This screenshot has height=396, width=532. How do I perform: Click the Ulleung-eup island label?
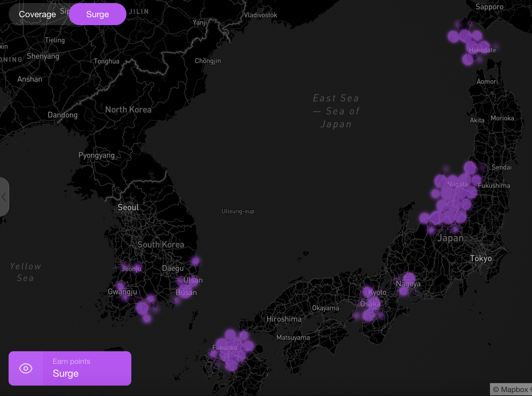click(238, 211)
